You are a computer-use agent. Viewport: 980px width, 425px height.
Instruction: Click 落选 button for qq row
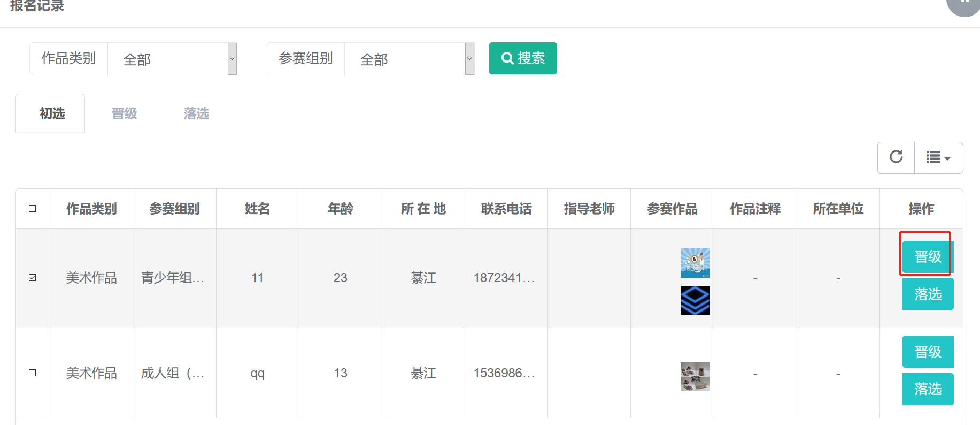[x=927, y=389]
